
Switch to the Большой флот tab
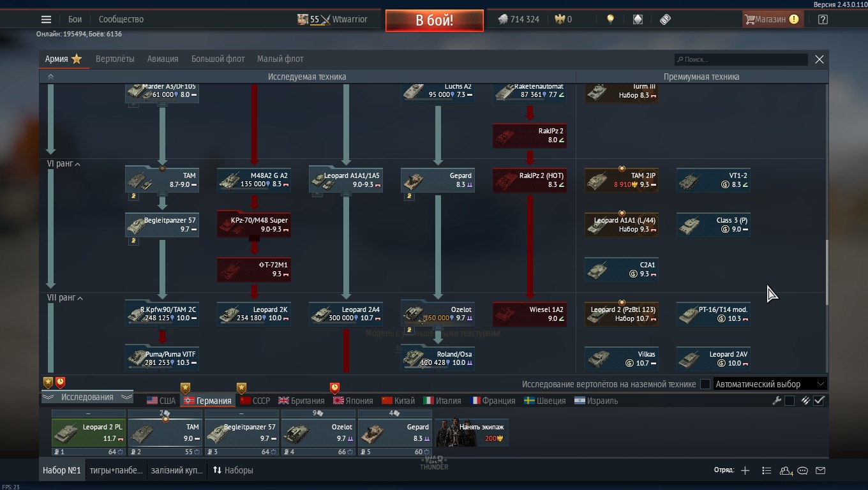coord(218,59)
